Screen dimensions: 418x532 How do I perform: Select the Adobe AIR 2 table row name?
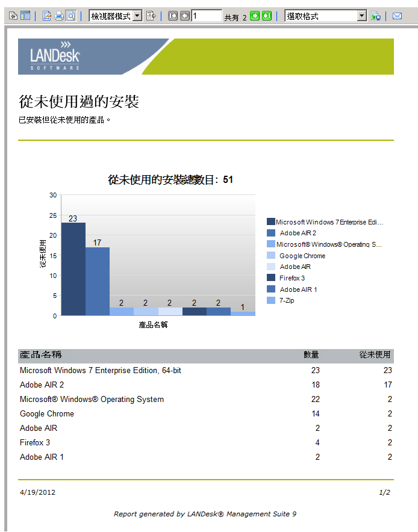pos(42,385)
